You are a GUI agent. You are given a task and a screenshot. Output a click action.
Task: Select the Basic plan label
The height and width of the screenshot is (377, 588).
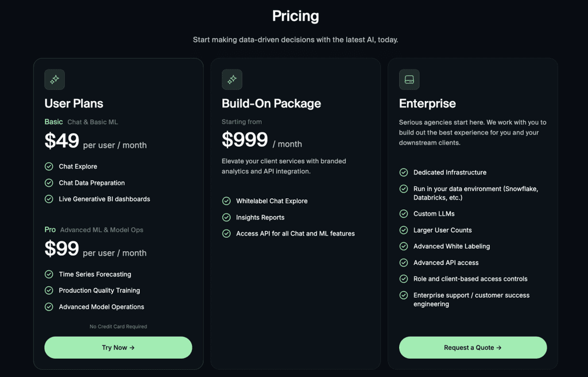(53, 122)
